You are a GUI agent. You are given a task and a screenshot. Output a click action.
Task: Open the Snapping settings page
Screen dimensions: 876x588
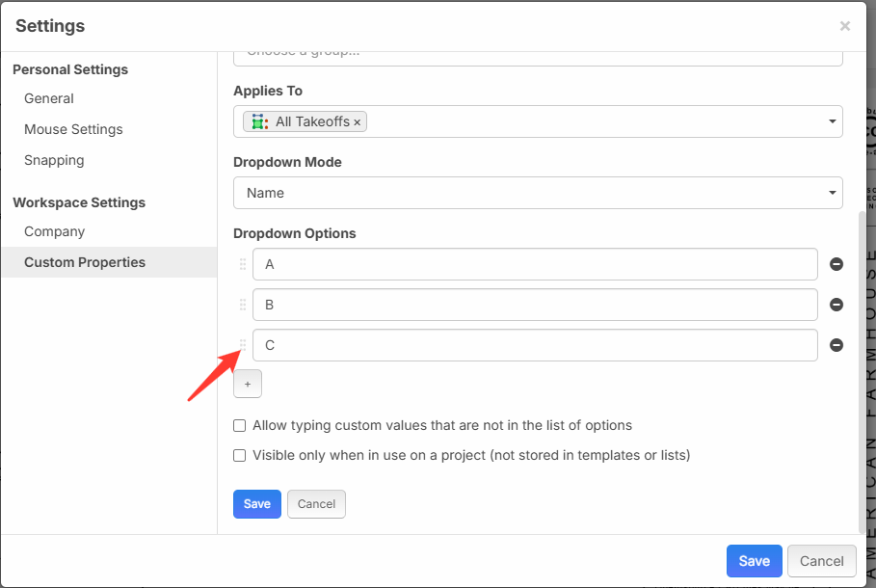(54, 160)
